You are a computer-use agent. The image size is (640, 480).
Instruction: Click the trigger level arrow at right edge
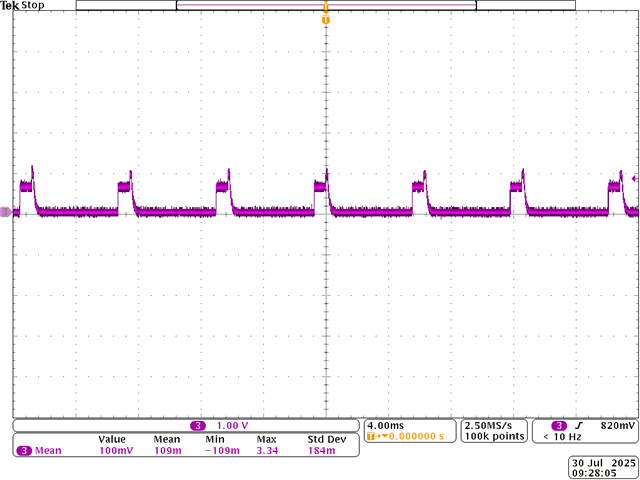[x=634, y=178]
